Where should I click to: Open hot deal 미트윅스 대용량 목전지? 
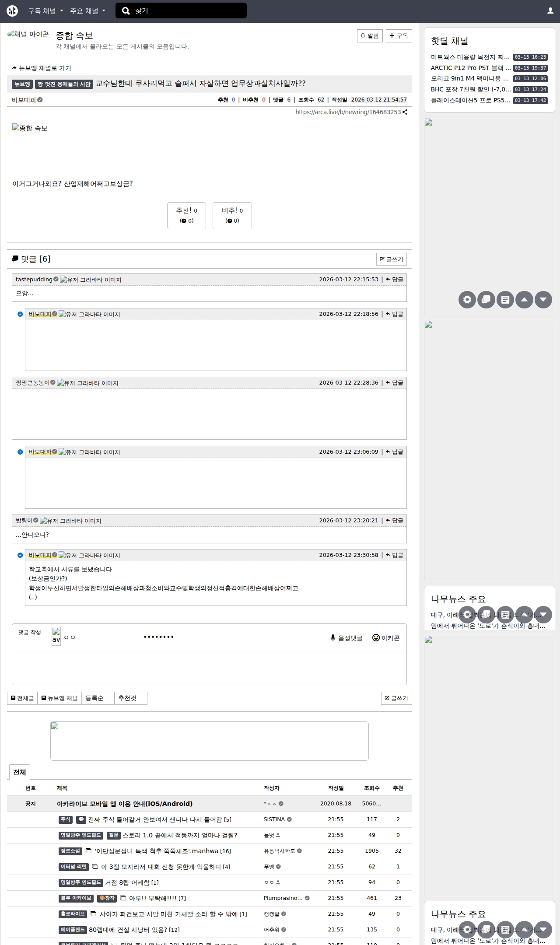(470, 57)
